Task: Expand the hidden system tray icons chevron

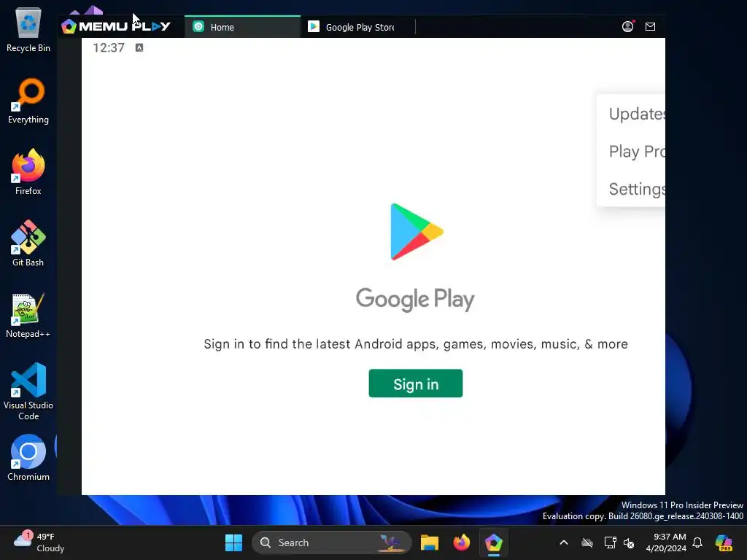Action: click(x=564, y=542)
